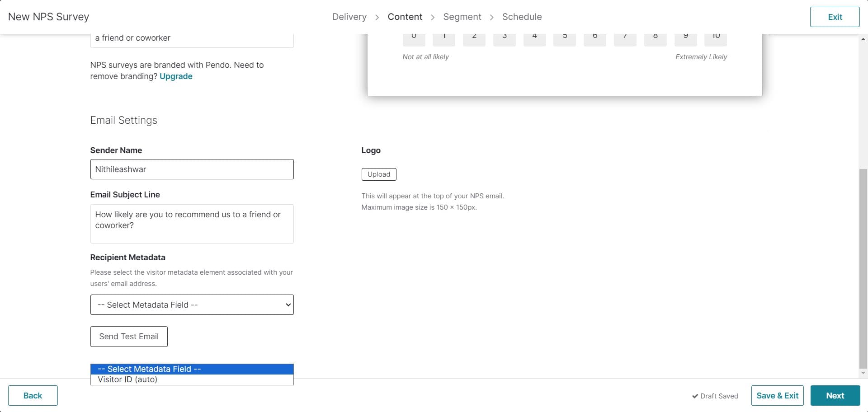Click the Upgrade link to remove branding
Viewport: 868px width, 412px height.
tap(176, 76)
